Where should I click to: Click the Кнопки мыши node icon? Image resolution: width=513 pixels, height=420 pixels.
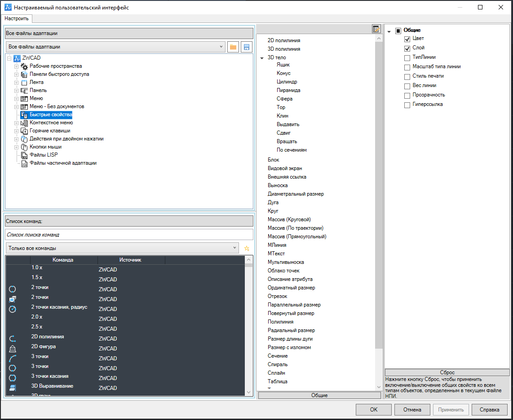tap(24, 147)
